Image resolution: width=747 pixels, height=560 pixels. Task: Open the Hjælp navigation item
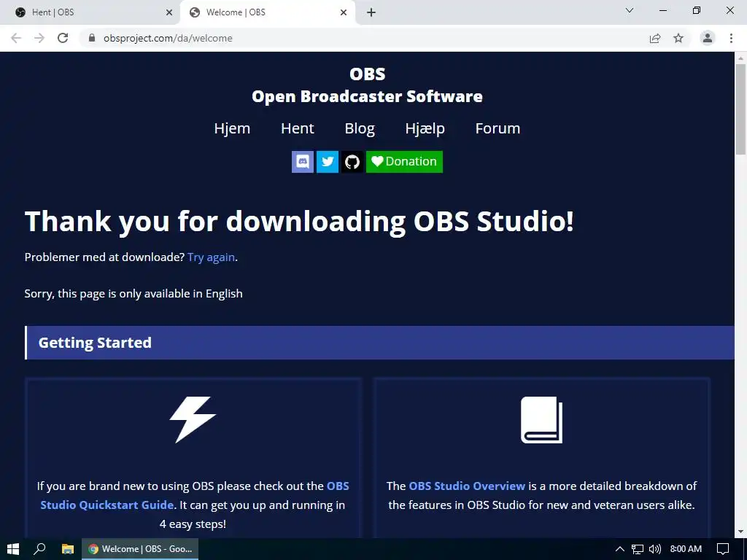[425, 128]
